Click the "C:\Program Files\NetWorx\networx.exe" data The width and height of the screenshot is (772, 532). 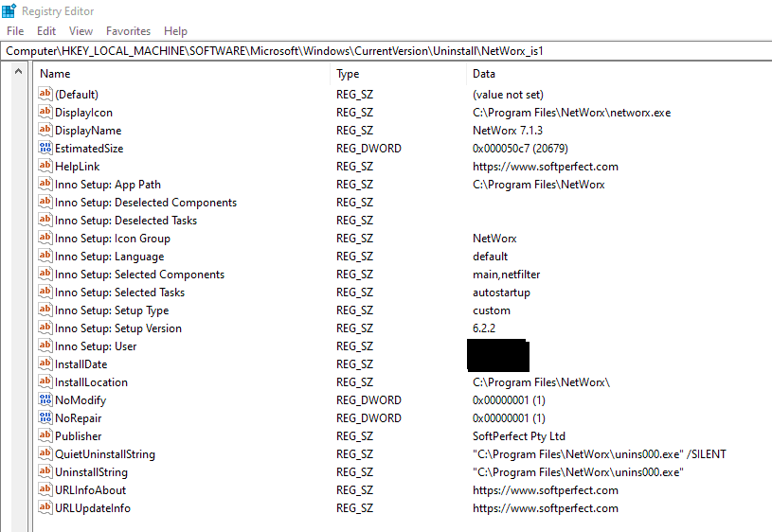tap(571, 113)
